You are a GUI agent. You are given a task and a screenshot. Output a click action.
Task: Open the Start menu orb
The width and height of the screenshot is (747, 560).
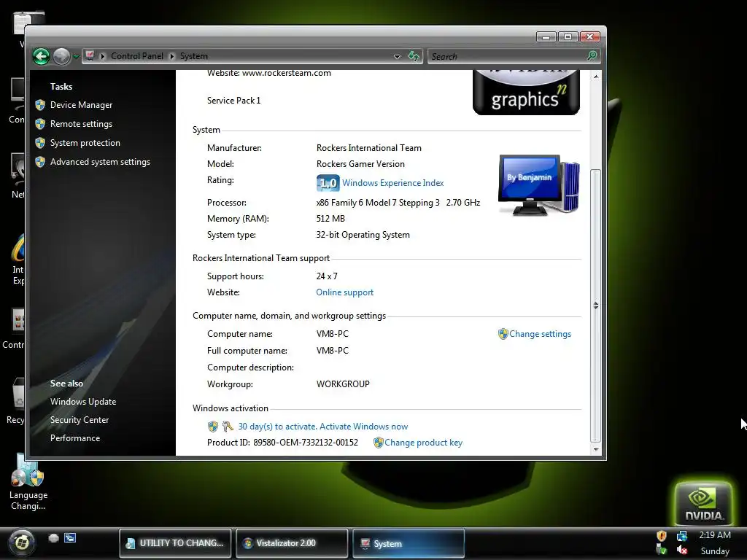point(21,542)
